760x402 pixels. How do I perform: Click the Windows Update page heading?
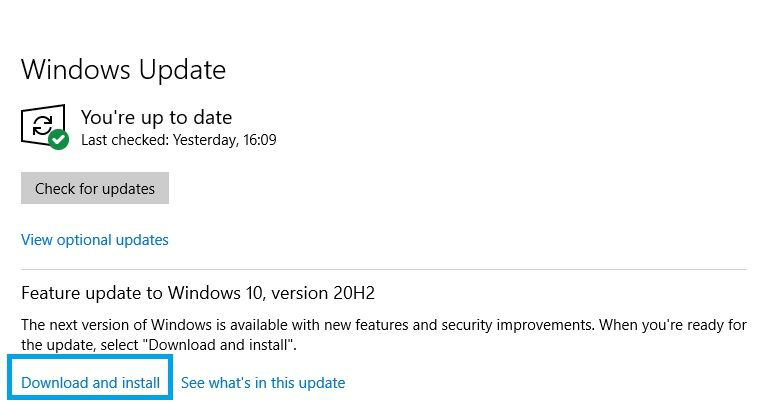click(x=124, y=70)
